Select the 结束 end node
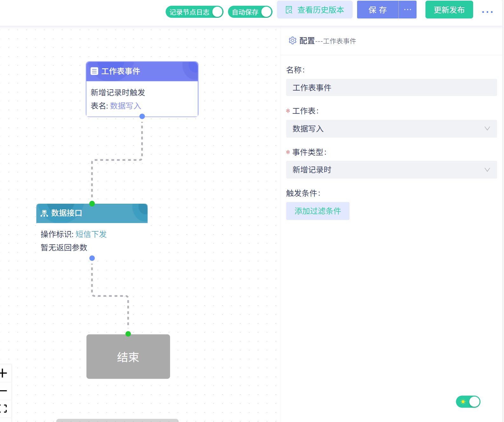 (x=128, y=357)
